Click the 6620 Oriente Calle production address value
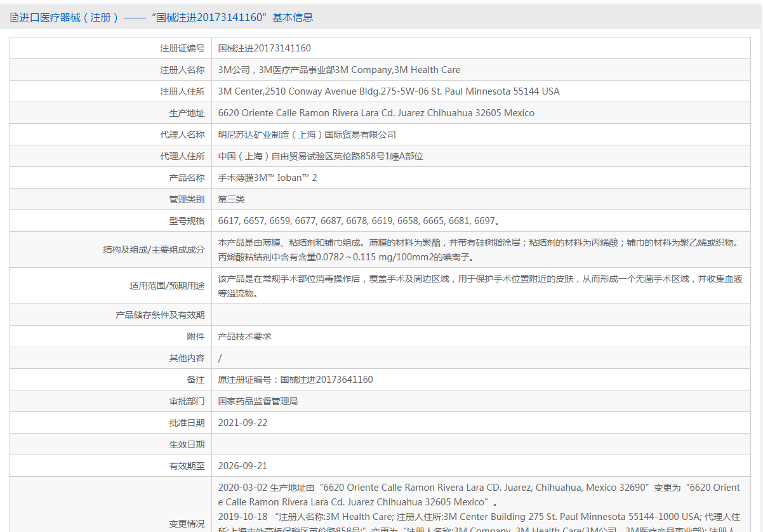The image size is (763, 532). coord(376,113)
